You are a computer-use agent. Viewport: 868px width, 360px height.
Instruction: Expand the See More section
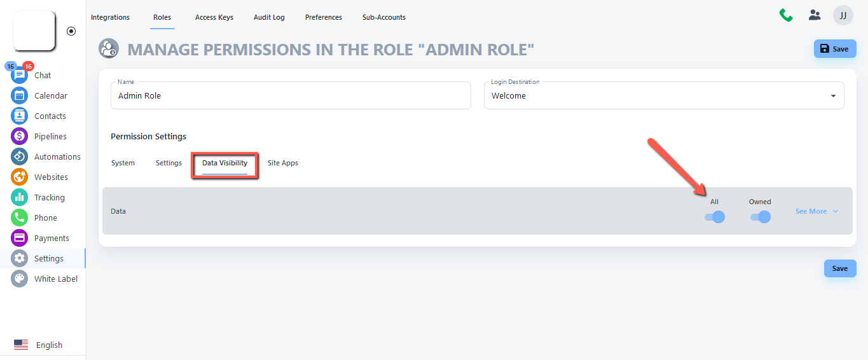[816, 211]
